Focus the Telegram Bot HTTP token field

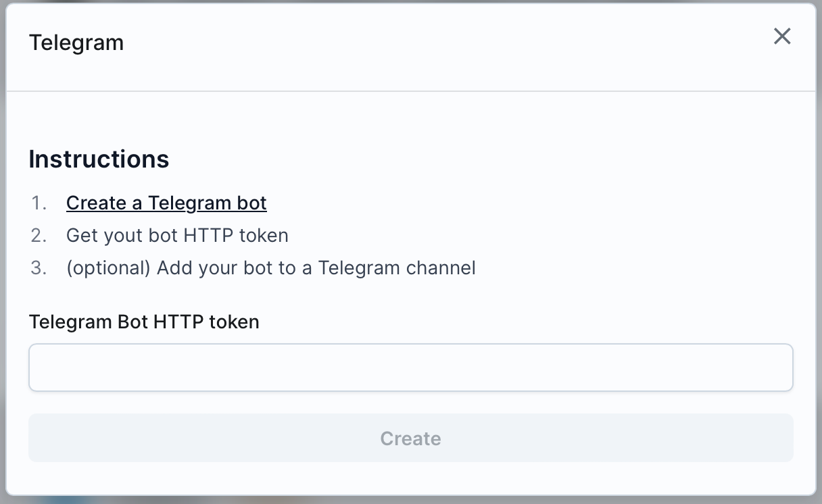coord(410,368)
